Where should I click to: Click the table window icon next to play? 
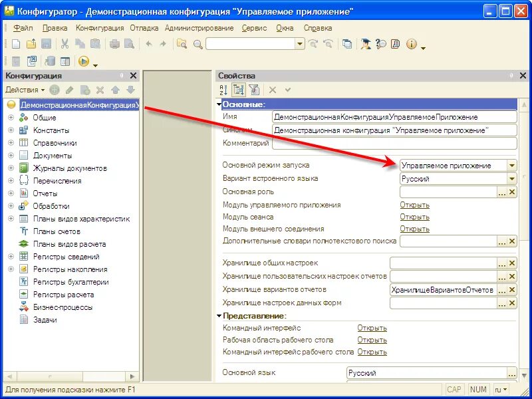(65, 61)
